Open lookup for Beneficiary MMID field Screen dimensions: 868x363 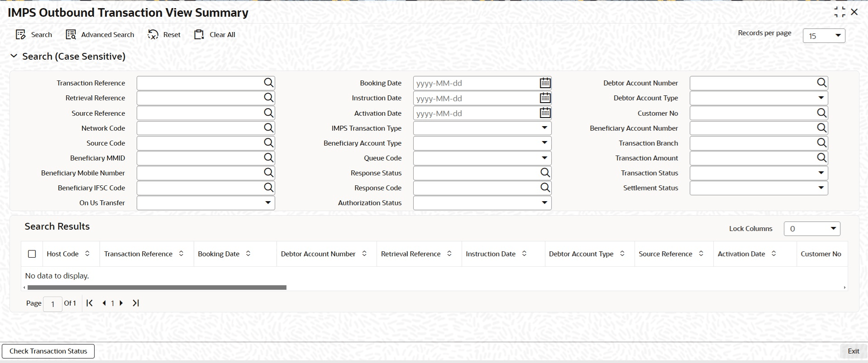(269, 158)
